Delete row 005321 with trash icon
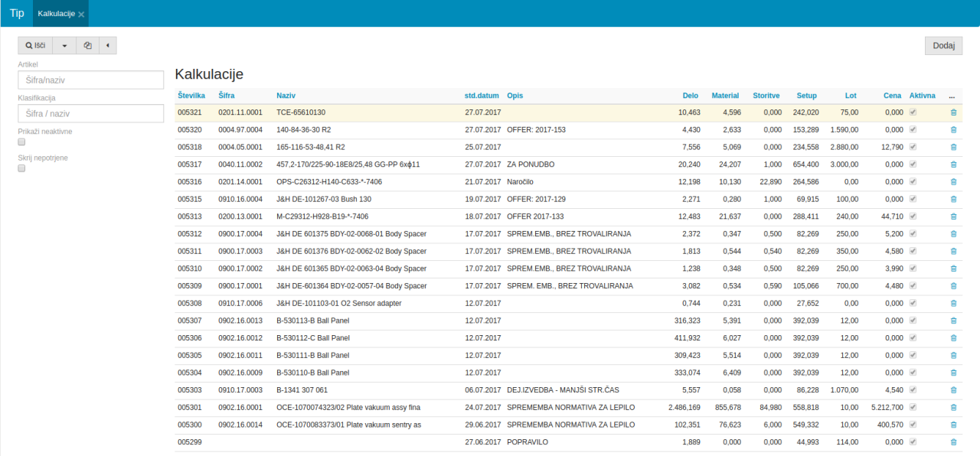980x456 pixels. [x=953, y=112]
